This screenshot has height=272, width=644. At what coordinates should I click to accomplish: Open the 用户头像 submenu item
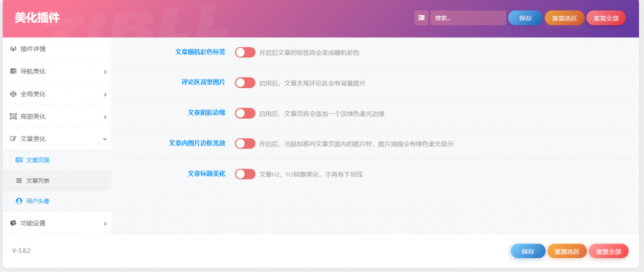pyautogui.click(x=57, y=201)
